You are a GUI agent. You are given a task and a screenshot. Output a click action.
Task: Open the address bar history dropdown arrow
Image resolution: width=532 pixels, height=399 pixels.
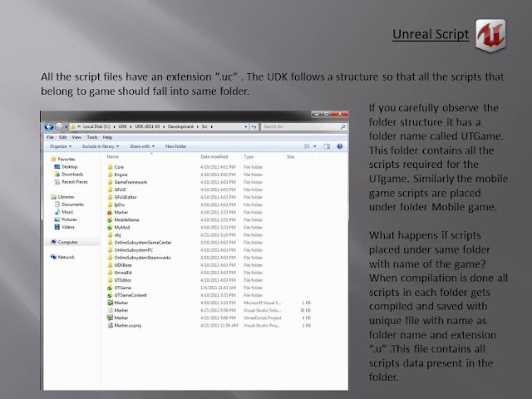(246, 126)
